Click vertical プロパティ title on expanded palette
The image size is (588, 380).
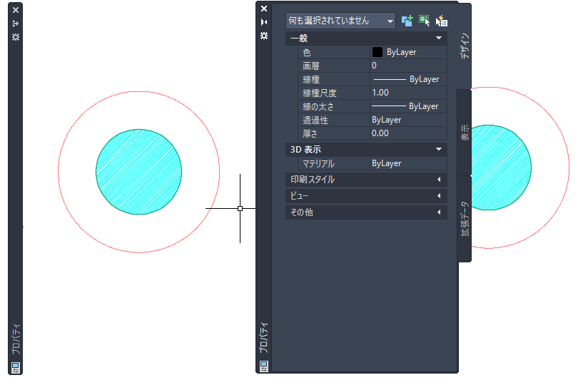point(264,338)
